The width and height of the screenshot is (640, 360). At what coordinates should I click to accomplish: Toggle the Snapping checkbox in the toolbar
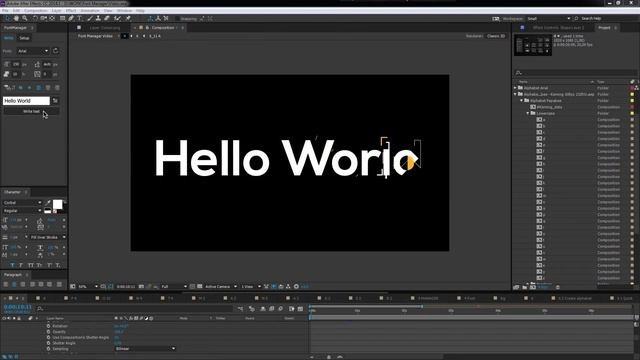pos(178,19)
